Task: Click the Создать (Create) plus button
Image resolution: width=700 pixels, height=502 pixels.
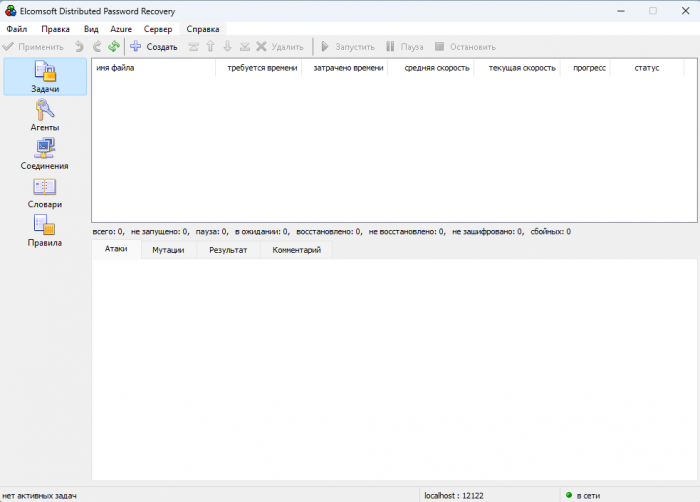Action: (x=153, y=46)
